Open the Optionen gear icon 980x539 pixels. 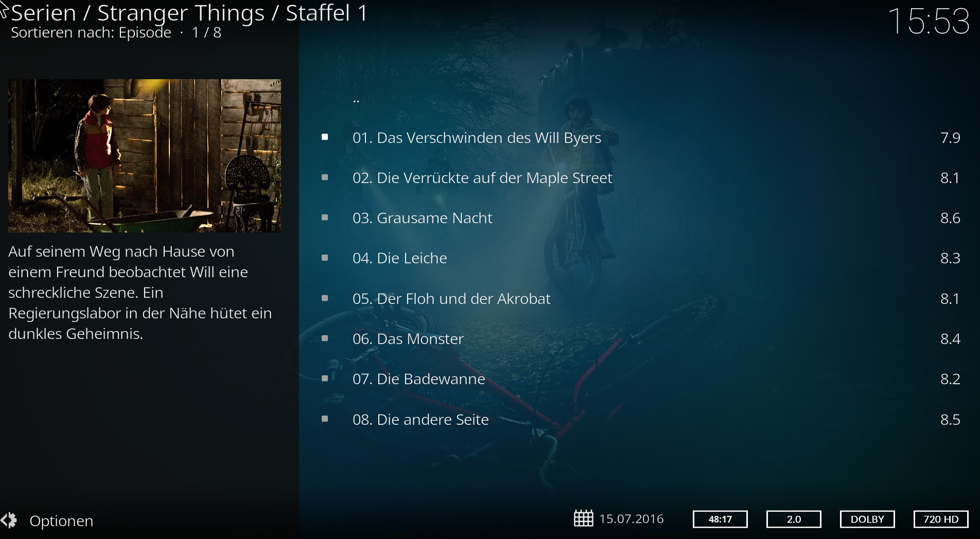9,520
